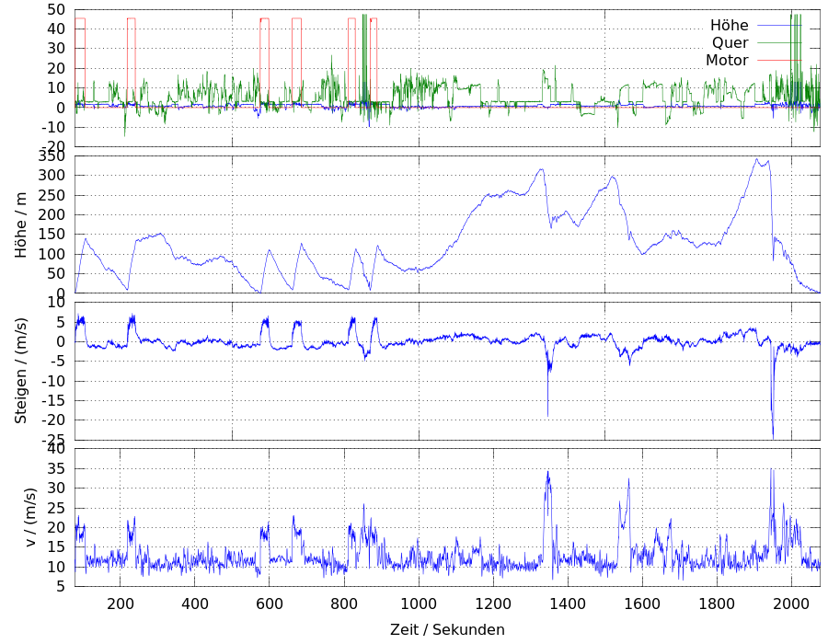Screen dimensions: 828x644
Task: Toggle the Motor legend entry
Action: [727, 61]
